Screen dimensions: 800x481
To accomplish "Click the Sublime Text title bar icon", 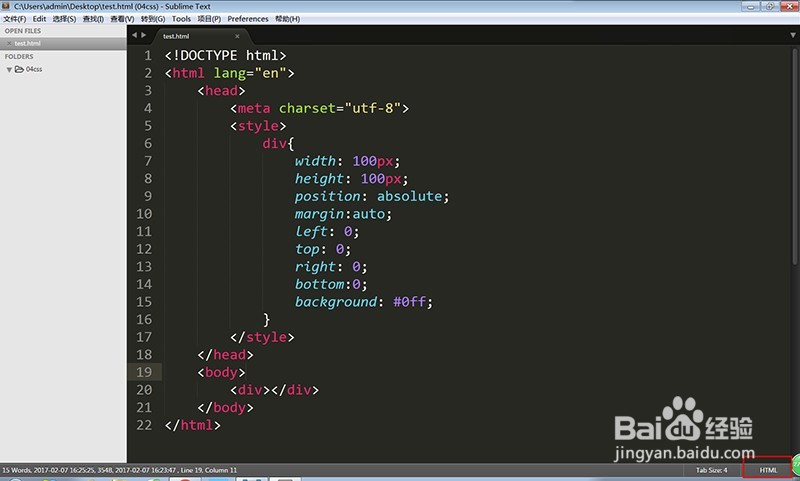I will coord(6,6).
